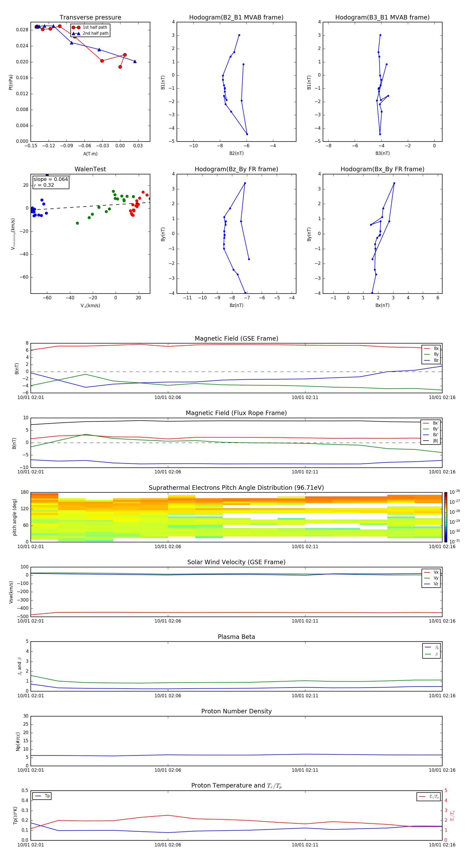Click the "r = 0.32" annotation
The height and width of the screenshot is (868, 473).
click(x=44, y=185)
